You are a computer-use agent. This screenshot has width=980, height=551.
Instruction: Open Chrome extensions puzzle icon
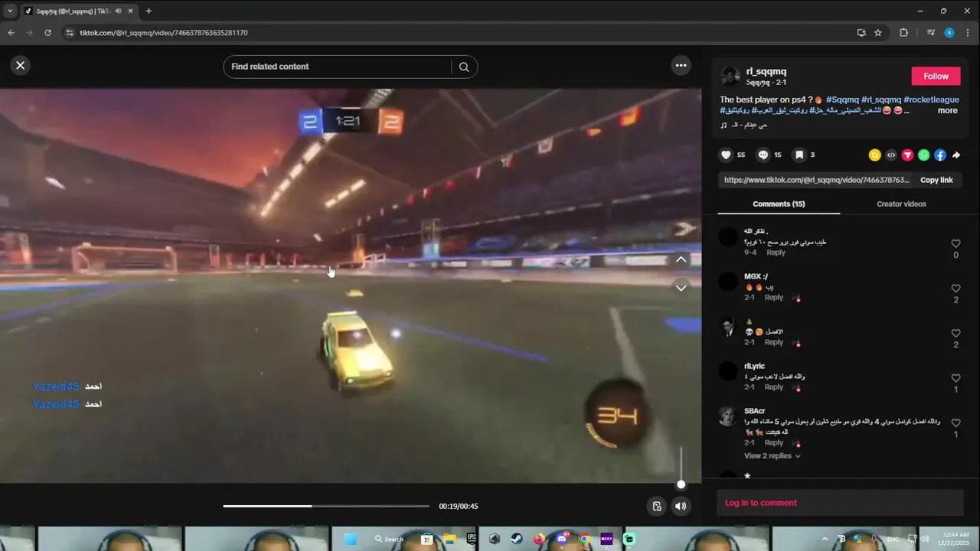903,33
